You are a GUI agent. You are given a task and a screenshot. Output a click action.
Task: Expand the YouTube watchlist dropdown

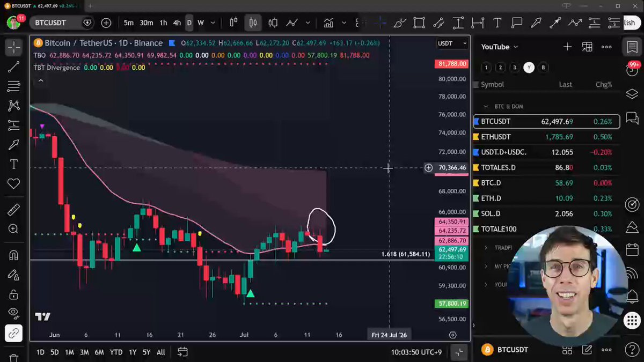[x=500, y=47]
